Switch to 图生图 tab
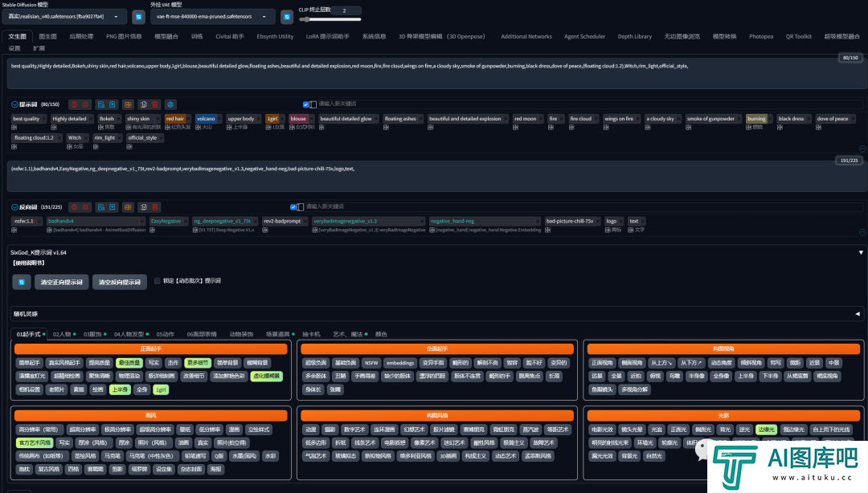Image resolution: width=868 pixels, height=493 pixels. (47, 36)
